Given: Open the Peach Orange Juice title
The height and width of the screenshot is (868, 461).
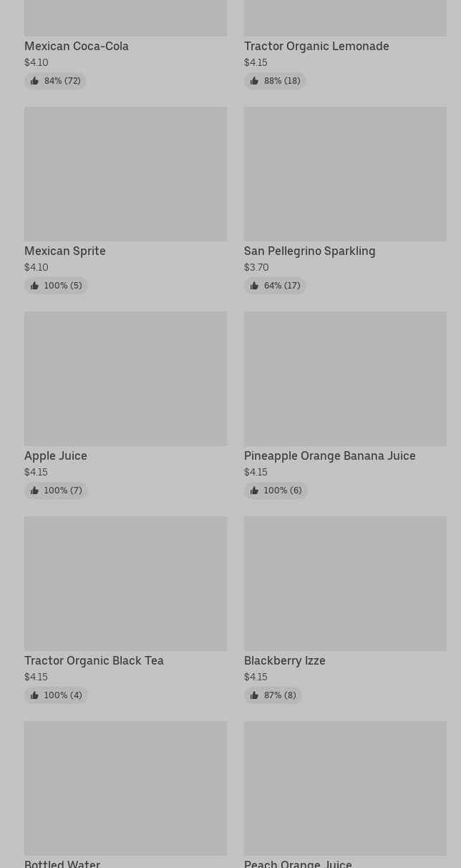Looking at the screenshot, I should click(298, 863).
